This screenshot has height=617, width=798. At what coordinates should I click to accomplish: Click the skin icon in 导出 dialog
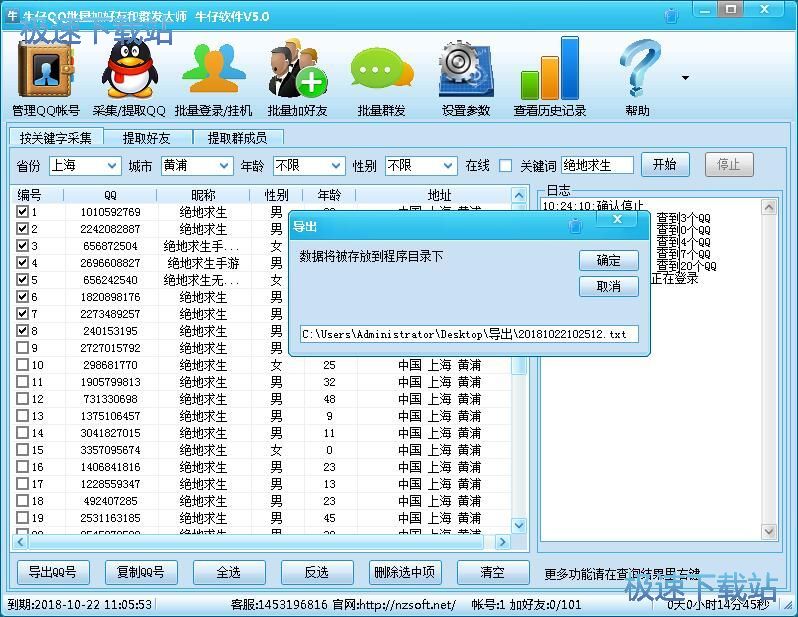[x=575, y=225]
